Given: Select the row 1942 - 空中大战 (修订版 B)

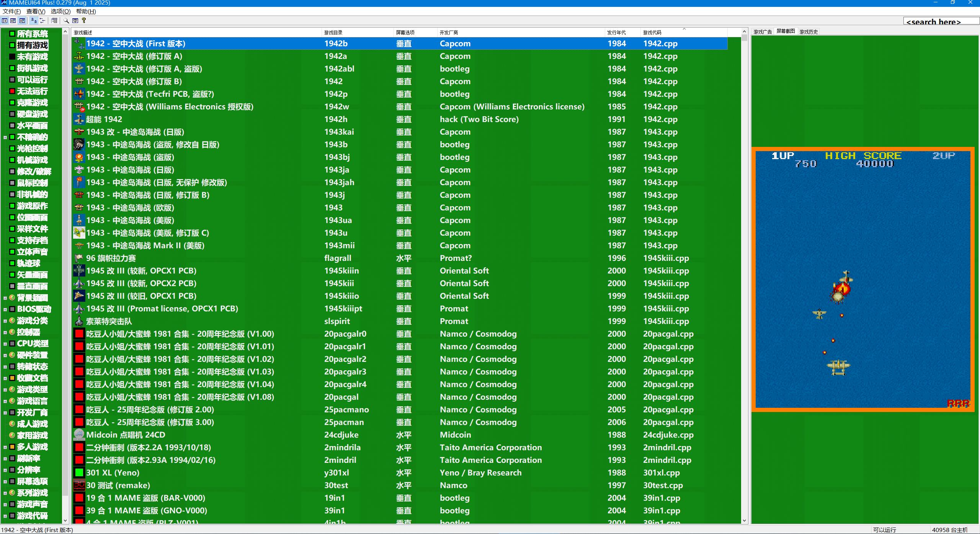Looking at the screenshot, I should (x=400, y=81).
